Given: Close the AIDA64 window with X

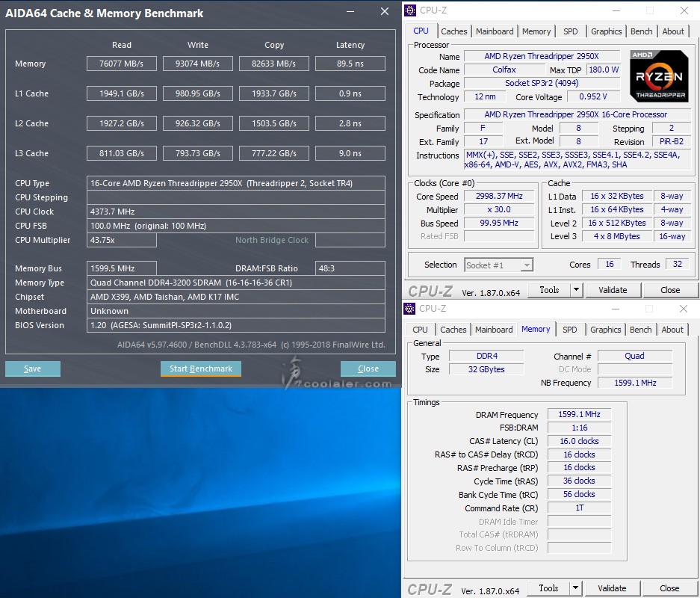Looking at the screenshot, I should coord(385,12).
